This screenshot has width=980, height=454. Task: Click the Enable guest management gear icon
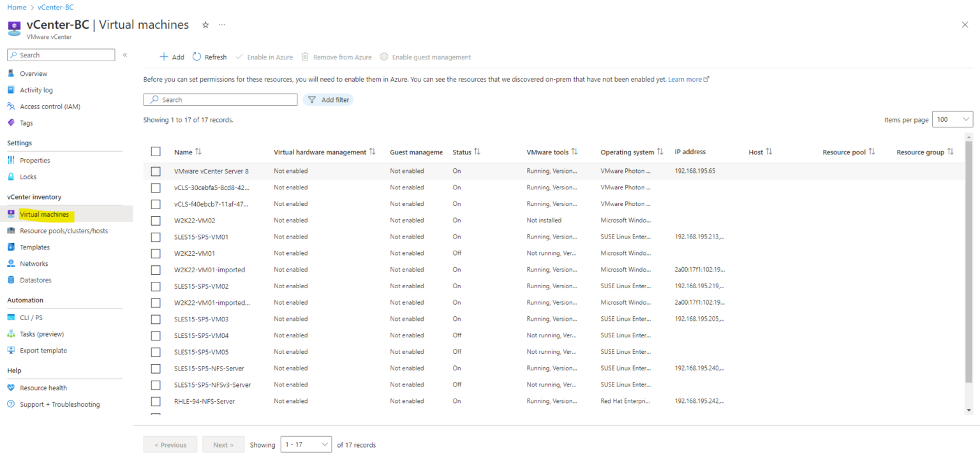pyautogui.click(x=383, y=57)
